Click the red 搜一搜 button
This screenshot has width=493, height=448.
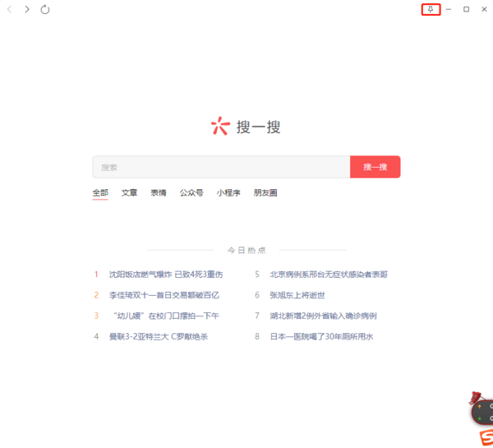click(x=376, y=167)
